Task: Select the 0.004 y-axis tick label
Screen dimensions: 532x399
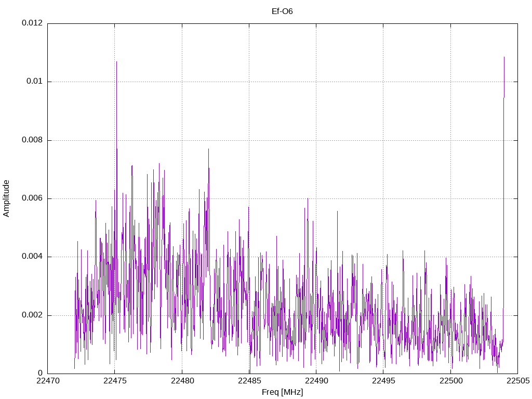Action: [x=32, y=257]
